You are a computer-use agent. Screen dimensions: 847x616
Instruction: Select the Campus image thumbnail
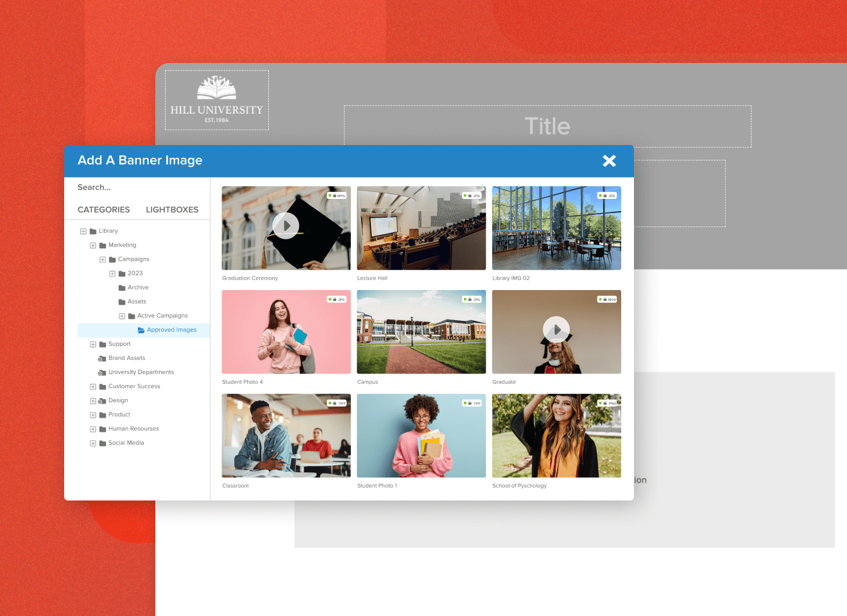coord(422,332)
